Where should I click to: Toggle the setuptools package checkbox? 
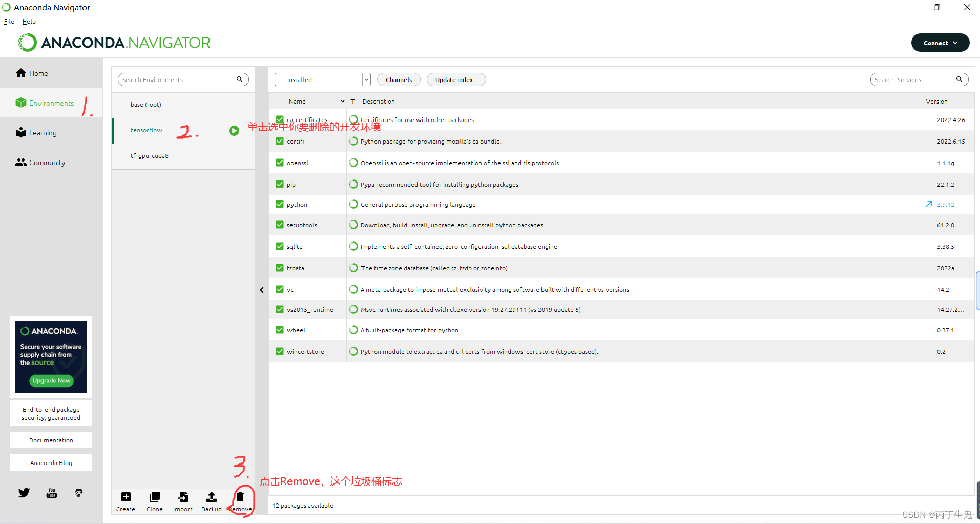pos(280,225)
